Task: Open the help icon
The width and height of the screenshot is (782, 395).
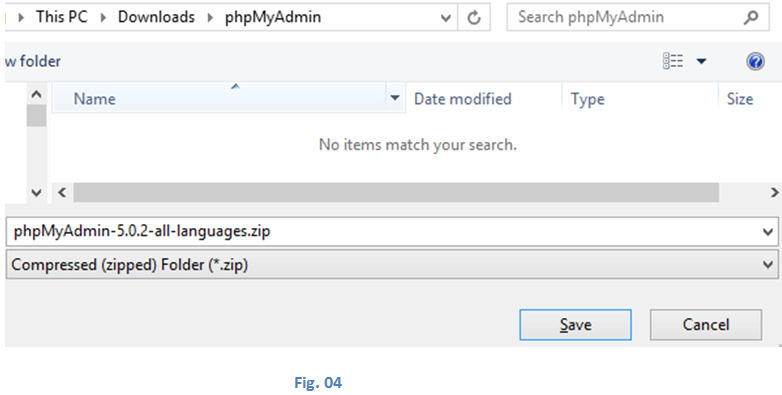Action: (x=755, y=61)
